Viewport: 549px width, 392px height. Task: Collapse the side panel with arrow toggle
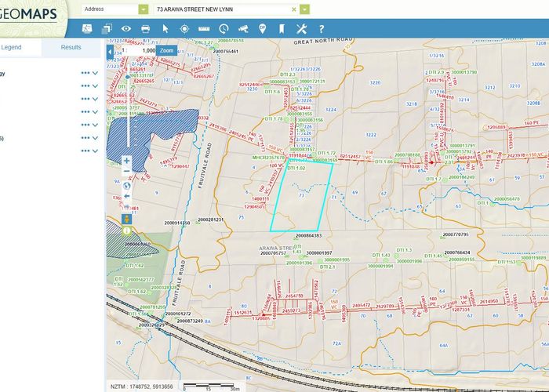pos(110,51)
